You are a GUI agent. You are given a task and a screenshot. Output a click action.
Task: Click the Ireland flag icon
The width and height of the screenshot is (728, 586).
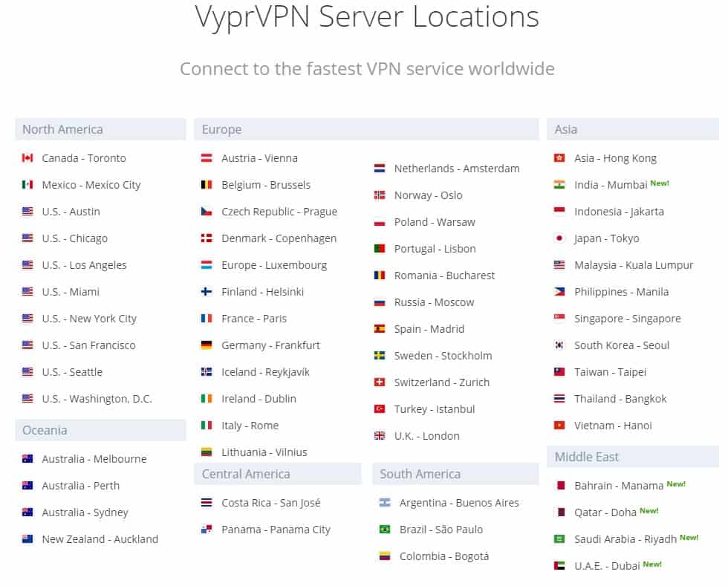pos(207,398)
